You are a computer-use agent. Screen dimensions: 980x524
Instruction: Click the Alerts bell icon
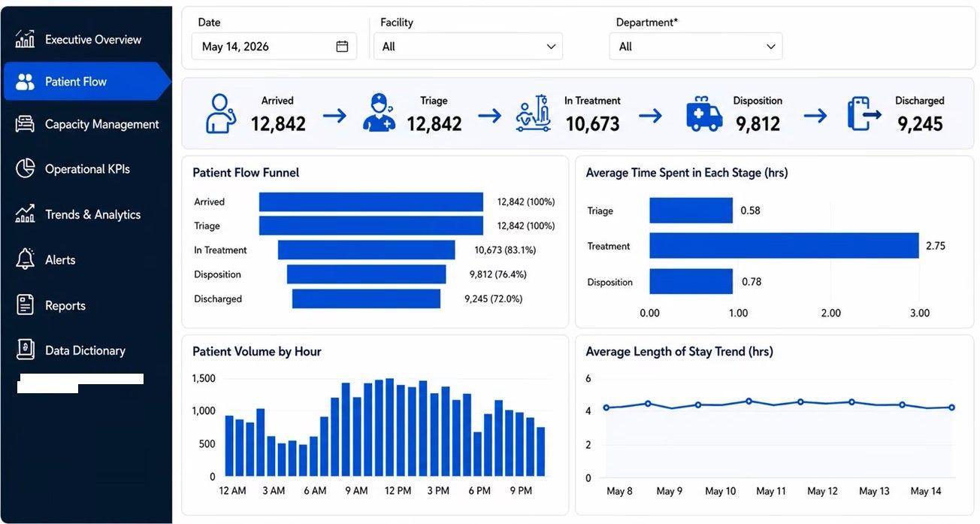pos(25,259)
